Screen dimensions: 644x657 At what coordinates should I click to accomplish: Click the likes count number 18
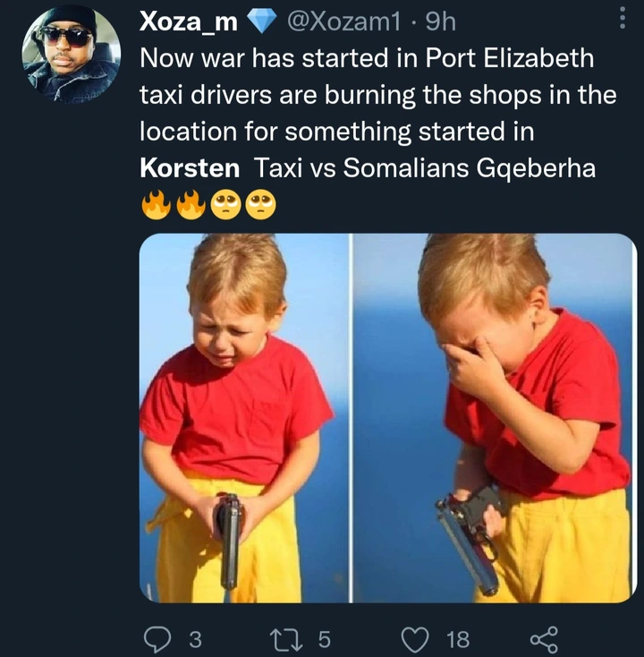(x=458, y=640)
